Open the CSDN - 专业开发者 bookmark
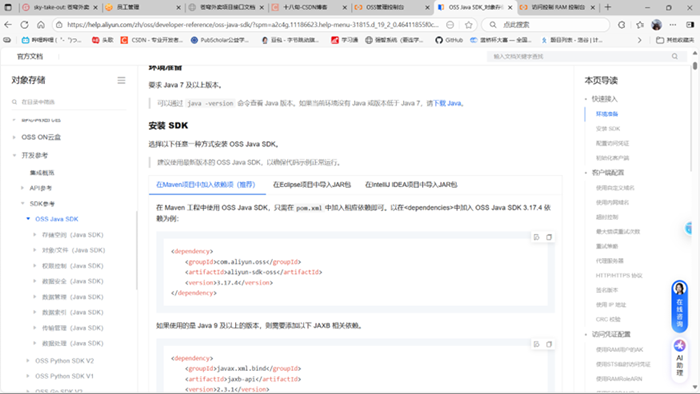This screenshot has height=394, width=700. pos(152,40)
